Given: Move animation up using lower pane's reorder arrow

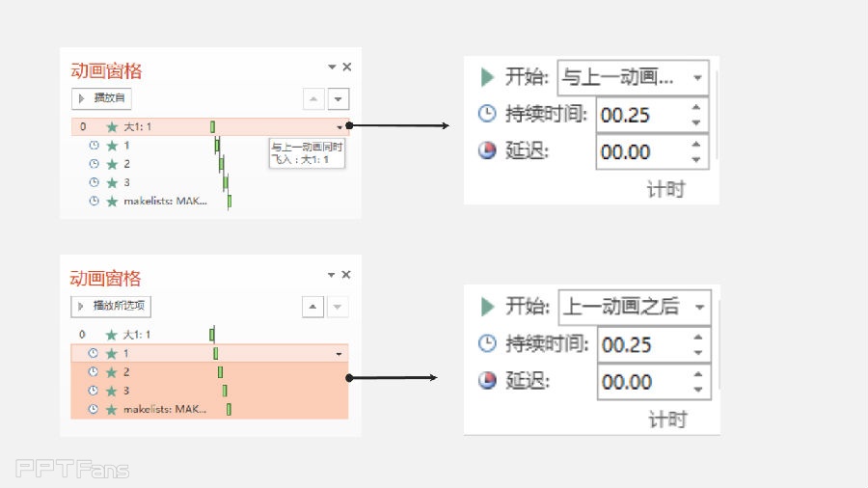Looking at the screenshot, I should point(313,307).
